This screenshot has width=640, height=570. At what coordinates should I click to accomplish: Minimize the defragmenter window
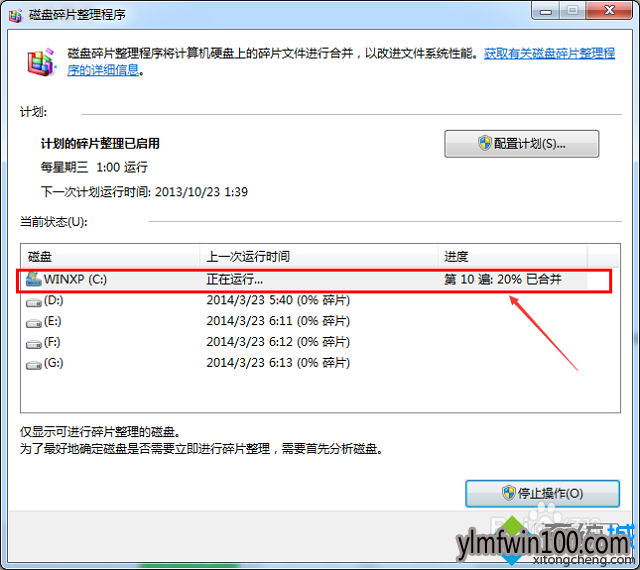pos(546,11)
